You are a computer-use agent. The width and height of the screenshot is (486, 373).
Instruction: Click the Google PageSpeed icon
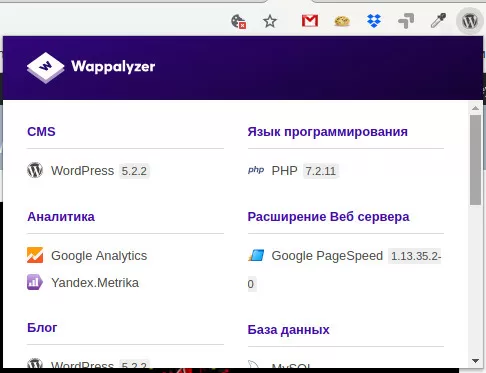tap(256, 255)
